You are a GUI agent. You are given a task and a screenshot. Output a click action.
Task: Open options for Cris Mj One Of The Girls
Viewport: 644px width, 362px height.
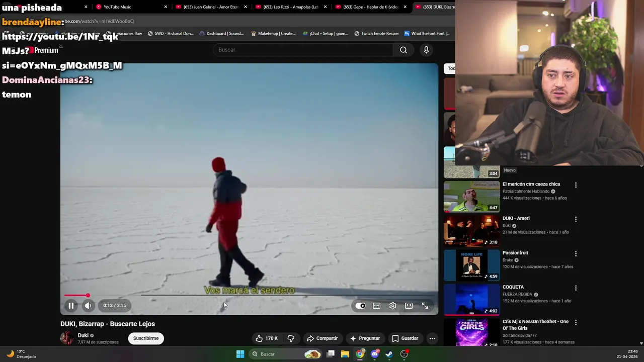pyautogui.click(x=576, y=322)
